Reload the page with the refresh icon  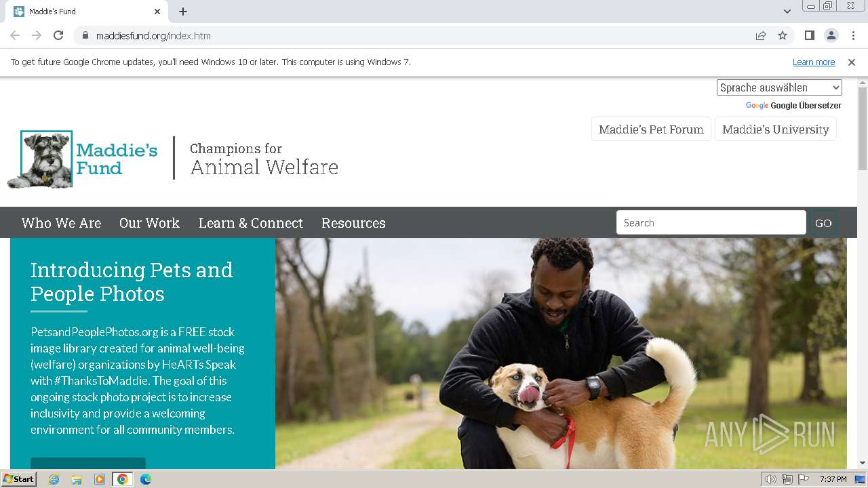coord(58,35)
